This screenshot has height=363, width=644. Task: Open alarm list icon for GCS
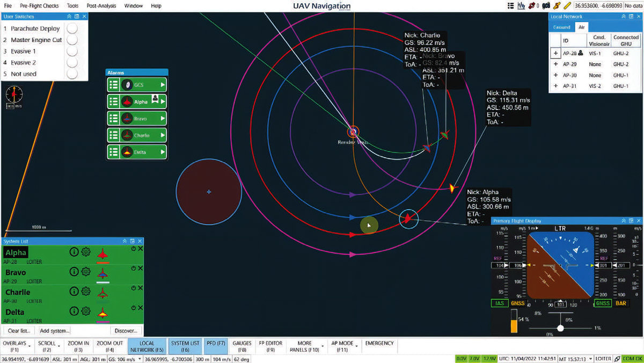(x=113, y=85)
